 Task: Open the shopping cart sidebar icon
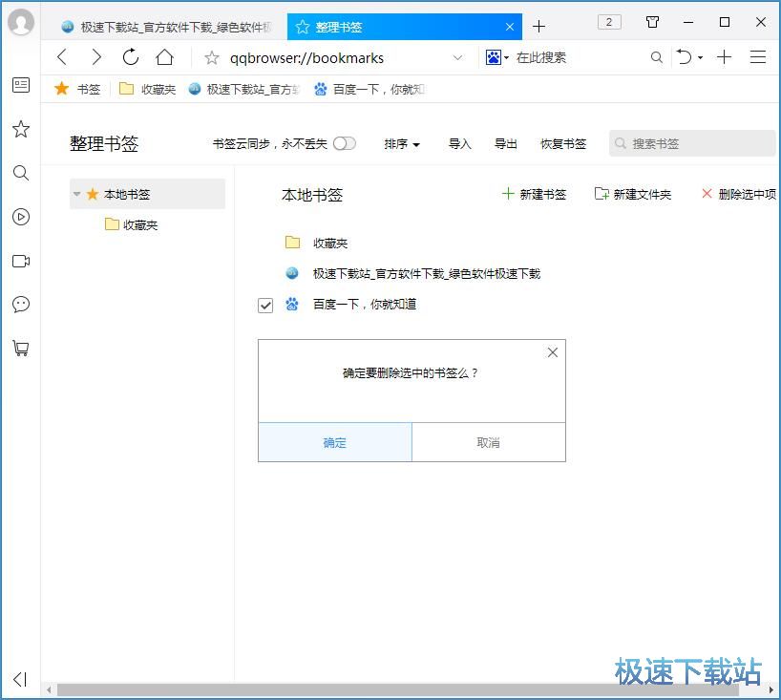coord(21,348)
